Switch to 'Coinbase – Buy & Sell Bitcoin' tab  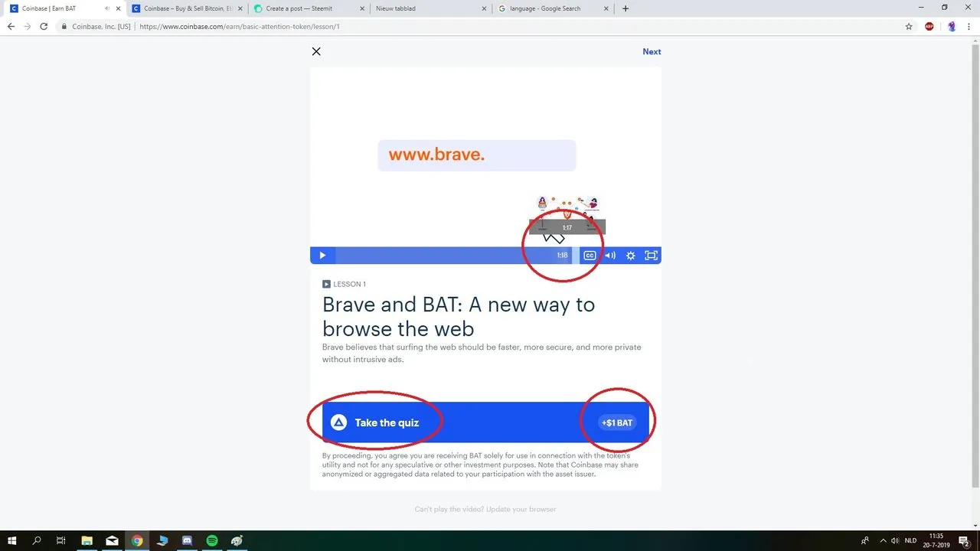coord(188,8)
